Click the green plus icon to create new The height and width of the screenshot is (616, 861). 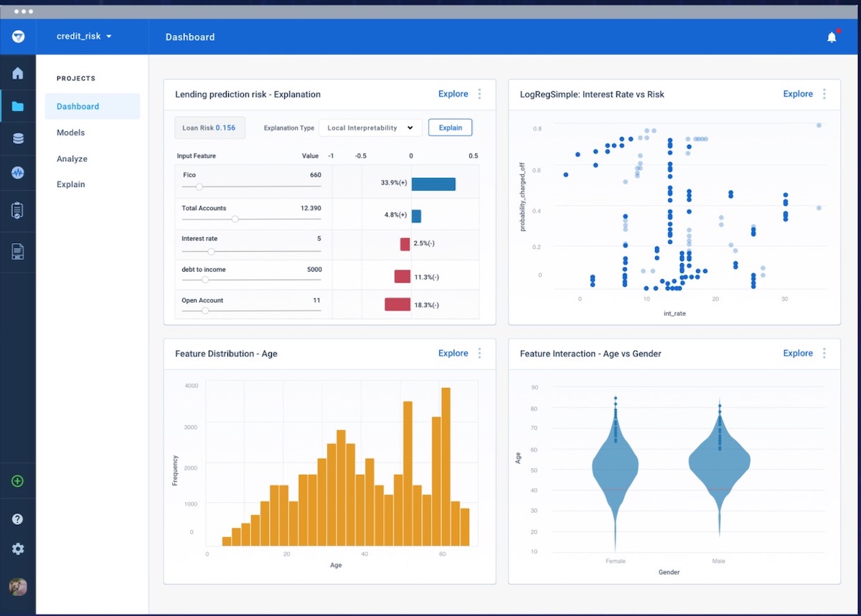pyautogui.click(x=17, y=480)
